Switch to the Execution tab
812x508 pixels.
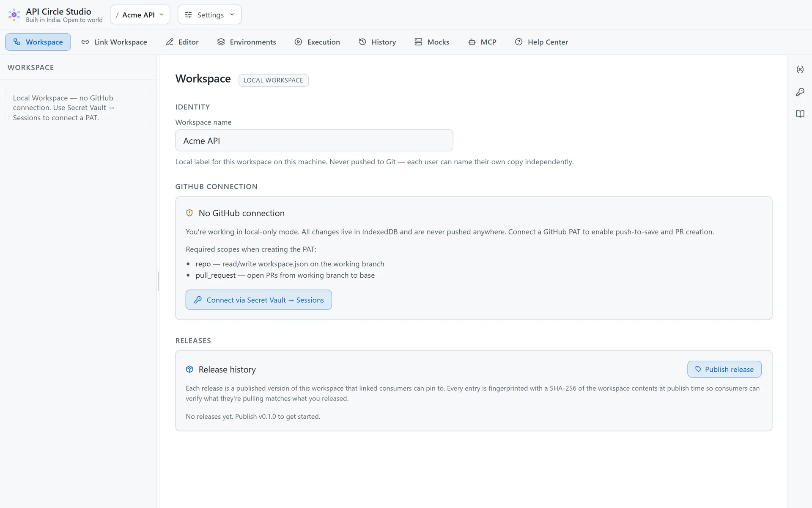pyautogui.click(x=317, y=42)
